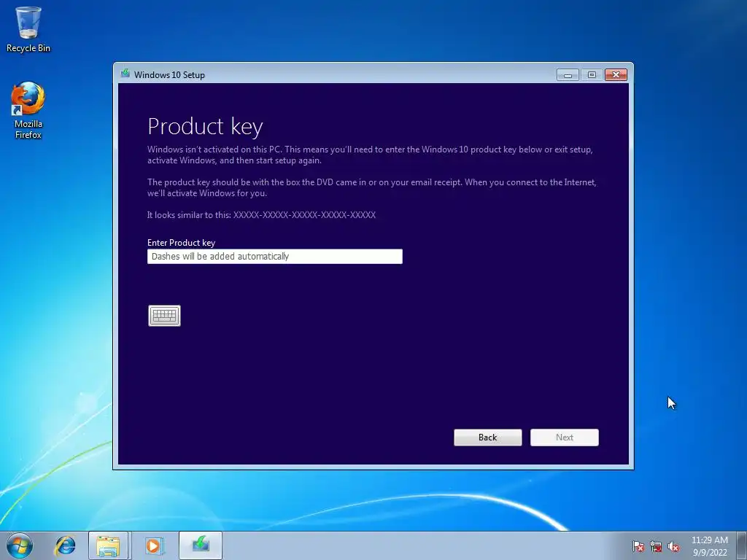Image resolution: width=747 pixels, height=560 pixels.
Task: Maximize the Windows 10 Setup window
Action: 592,75
